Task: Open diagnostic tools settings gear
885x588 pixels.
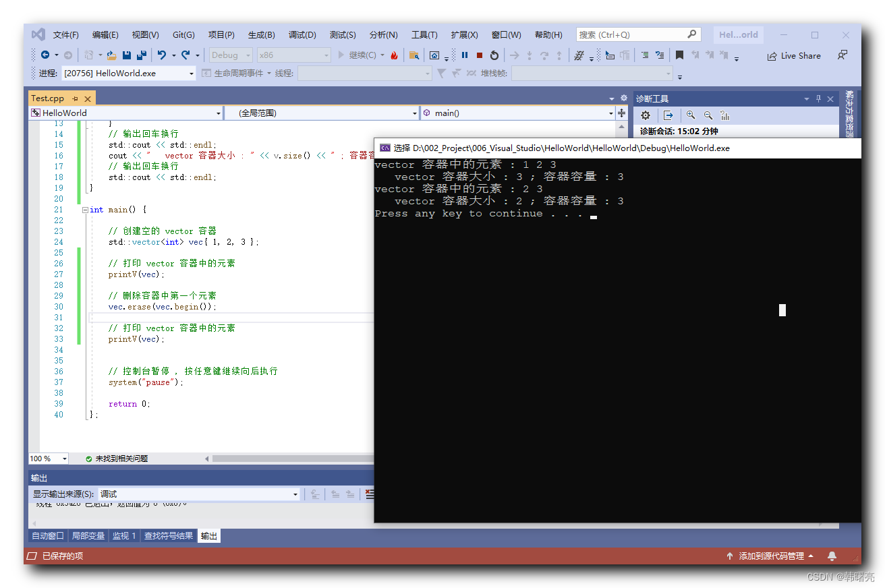Action: [646, 115]
